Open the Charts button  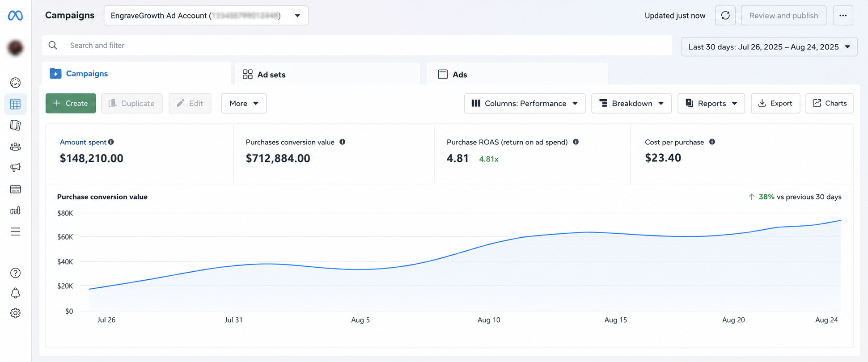click(830, 103)
